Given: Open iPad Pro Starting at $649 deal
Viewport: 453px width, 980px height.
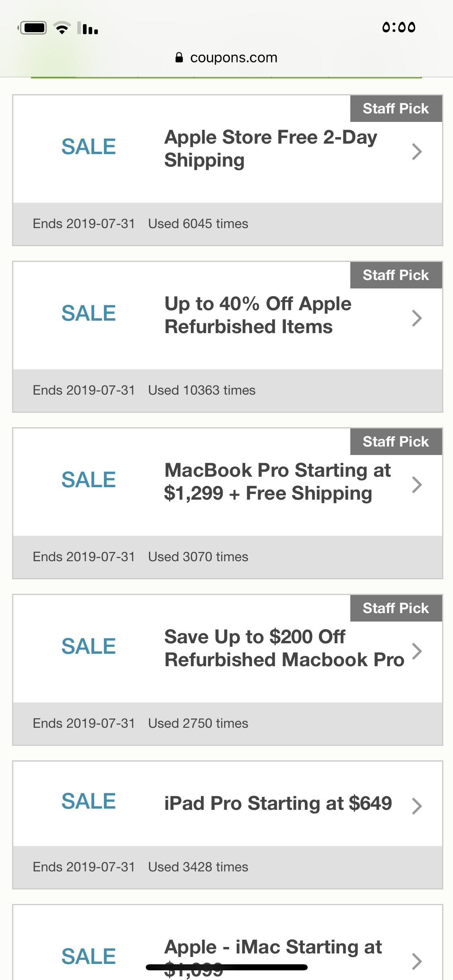Looking at the screenshot, I should click(x=278, y=803).
